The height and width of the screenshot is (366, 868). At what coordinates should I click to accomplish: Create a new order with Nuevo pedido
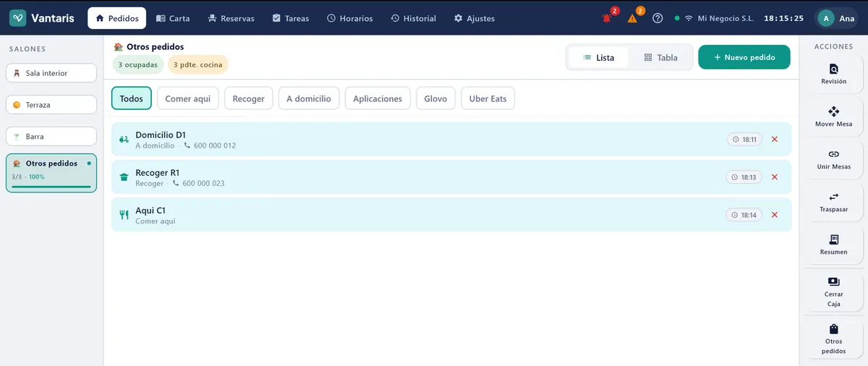pyautogui.click(x=744, y=57)
